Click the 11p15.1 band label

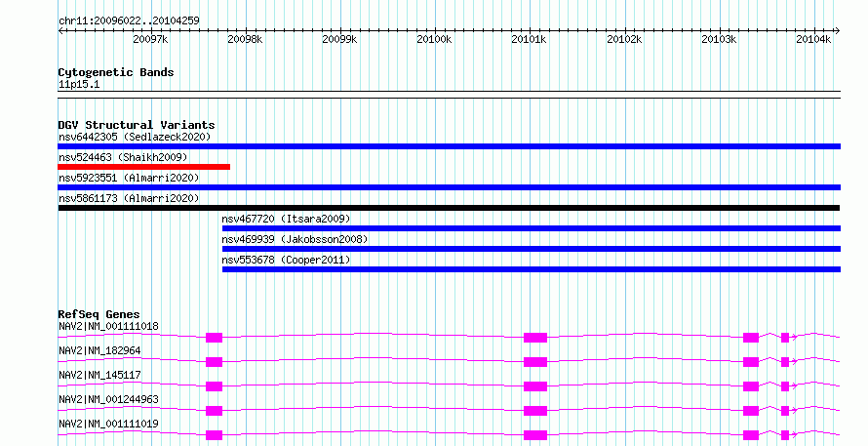pos(79,85)
